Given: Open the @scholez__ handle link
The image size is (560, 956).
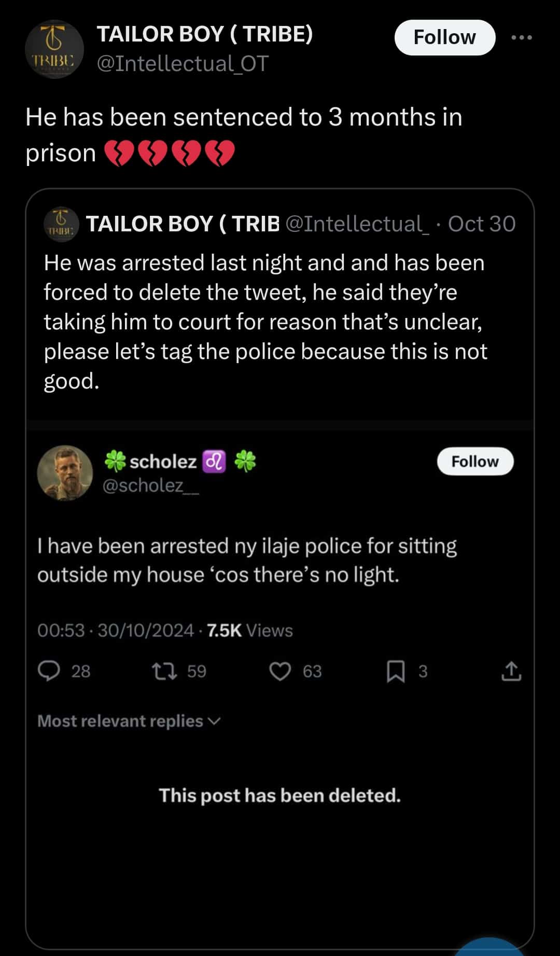Looking at the screenshot, I should pos(150,486).
